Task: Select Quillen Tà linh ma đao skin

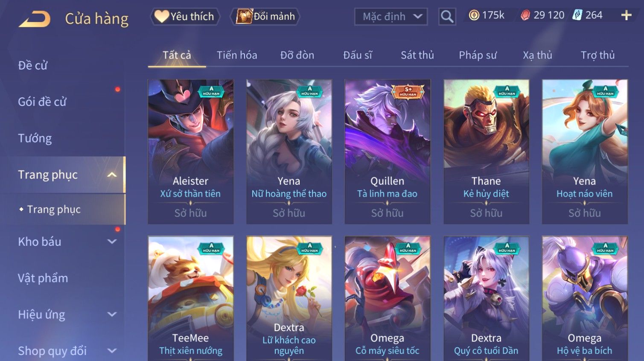Action: tap(387, 151)
